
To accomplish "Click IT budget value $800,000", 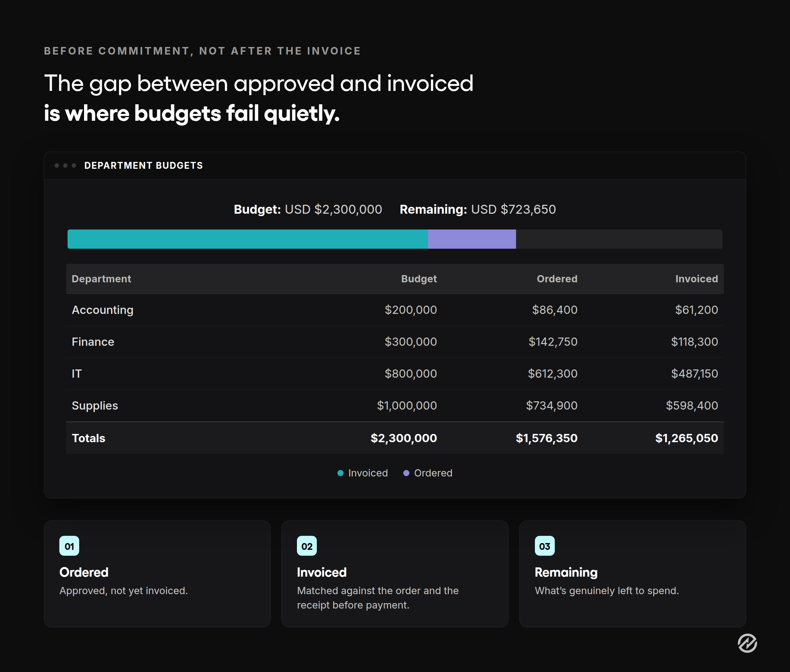I will tap(411, 374).
